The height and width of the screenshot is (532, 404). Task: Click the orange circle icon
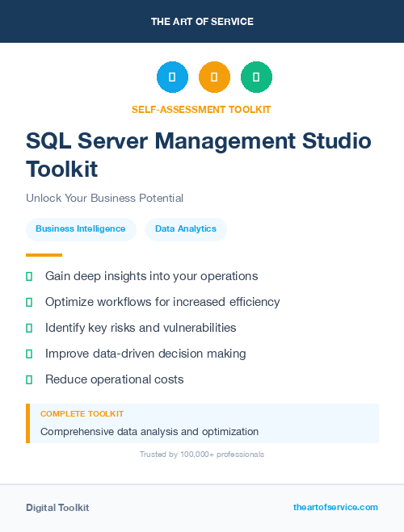click(214, 77)
